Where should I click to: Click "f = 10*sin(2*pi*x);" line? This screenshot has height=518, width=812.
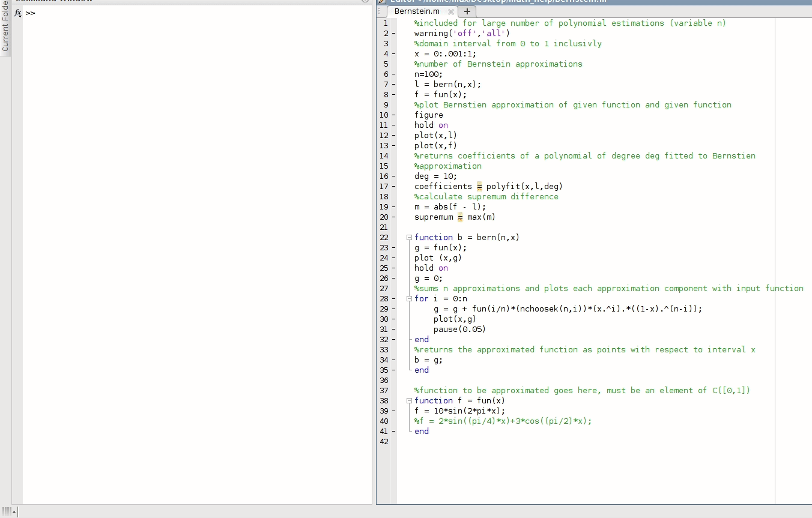pos(459,411)
